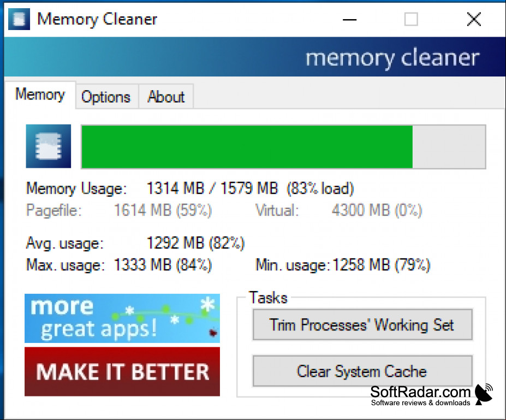
Task: Click the Max. usage 1333 MB reading
Action: point(163,265)
